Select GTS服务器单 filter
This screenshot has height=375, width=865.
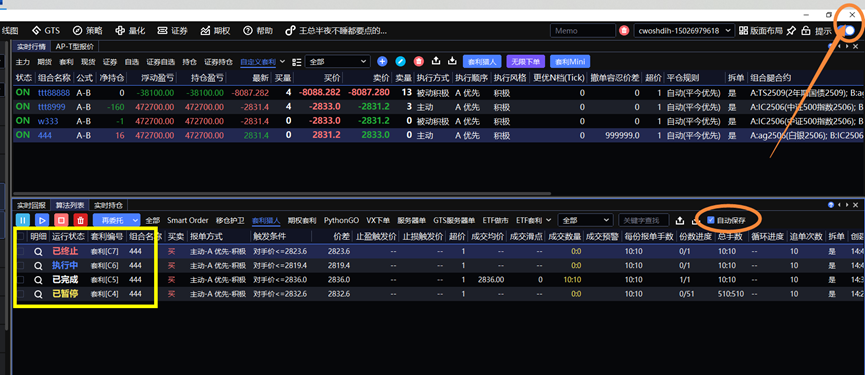(454, 220)
